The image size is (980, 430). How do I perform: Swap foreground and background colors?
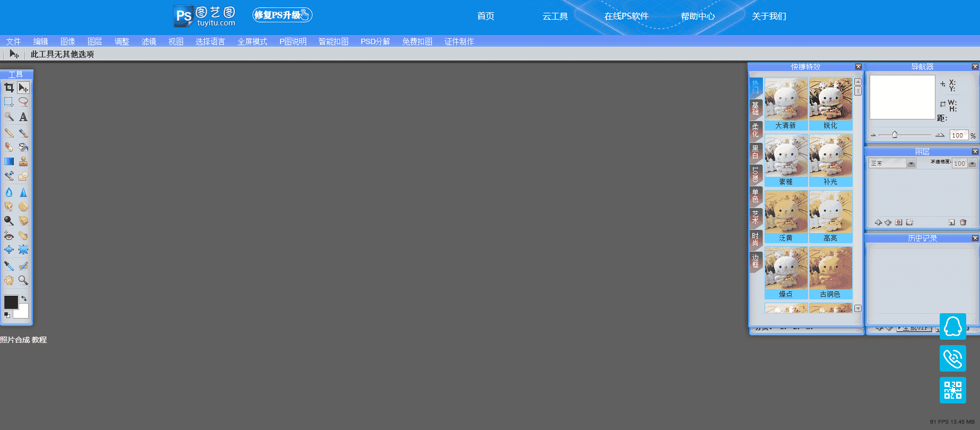tap(24, 298)
